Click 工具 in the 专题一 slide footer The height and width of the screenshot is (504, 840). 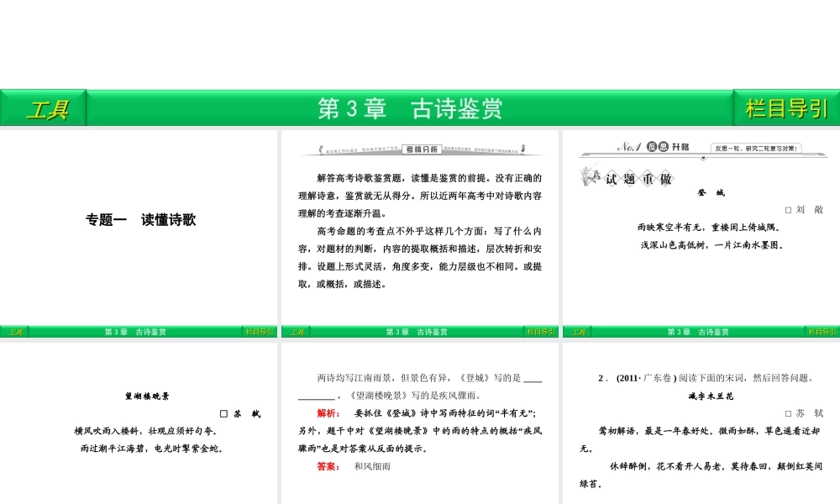pyautogui.click(x=14, y=332)
